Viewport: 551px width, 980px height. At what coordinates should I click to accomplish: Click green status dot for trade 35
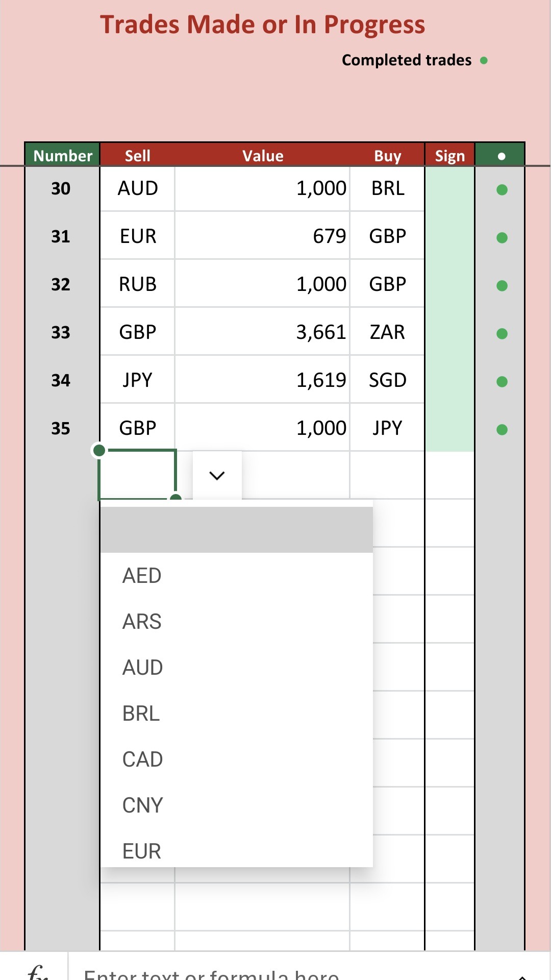pyautogui.click(x=502, y=430)
